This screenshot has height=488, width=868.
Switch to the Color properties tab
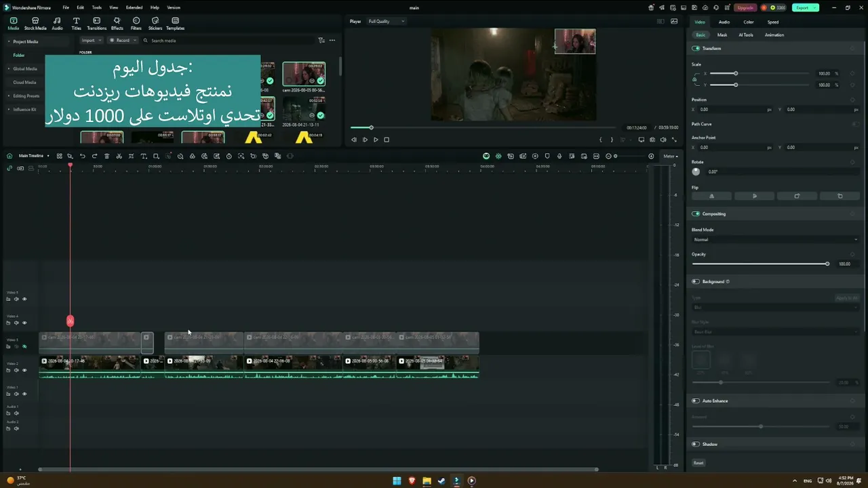(x=749, y=22)
